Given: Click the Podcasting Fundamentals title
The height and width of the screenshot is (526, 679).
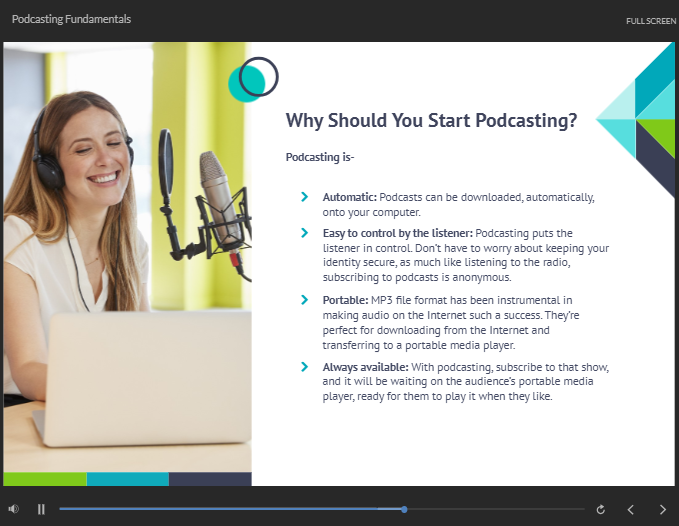Looking at the screenshot, I should click(x=71, y=19).
